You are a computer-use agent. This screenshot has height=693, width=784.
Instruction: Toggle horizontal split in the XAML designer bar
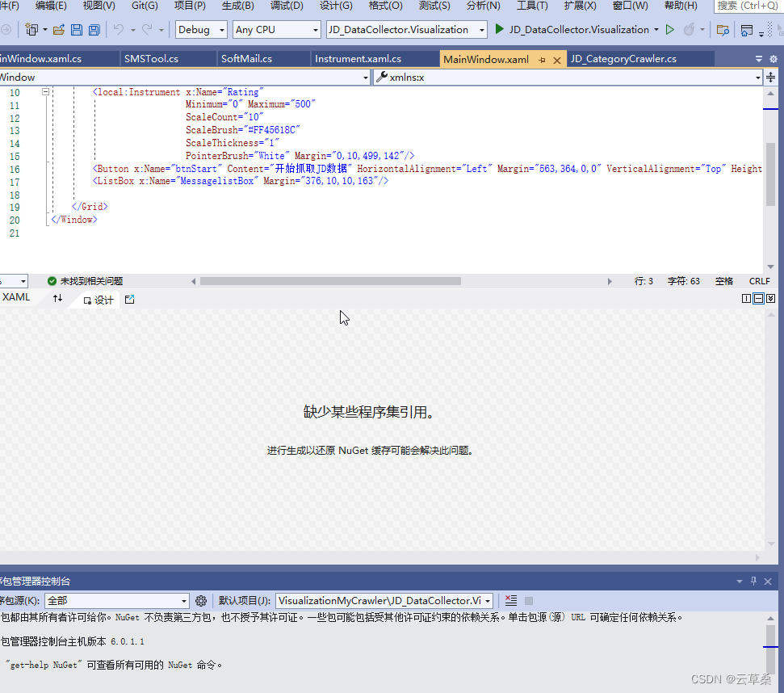[x=758, y=298]
